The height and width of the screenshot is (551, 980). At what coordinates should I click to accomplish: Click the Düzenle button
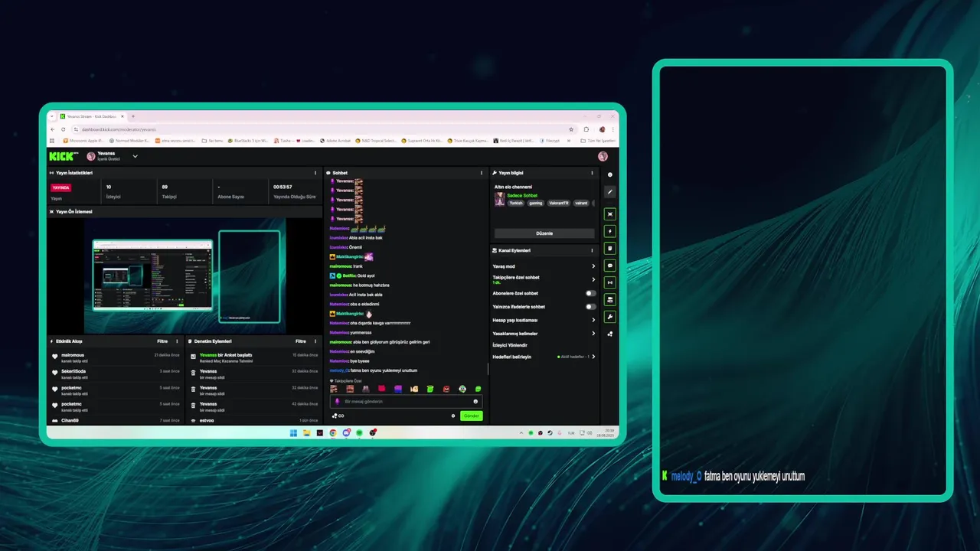[x=544, y=233]
